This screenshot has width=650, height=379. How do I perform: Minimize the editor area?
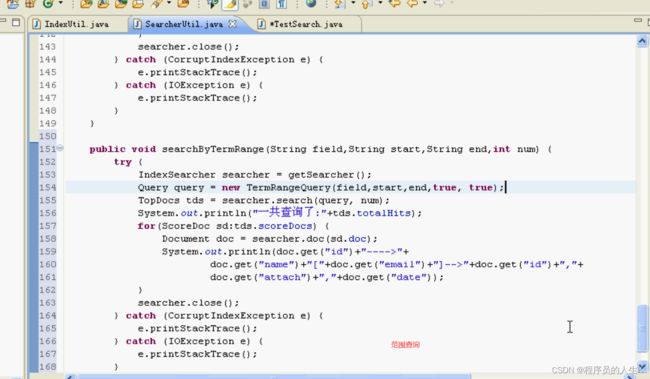pos(638,20)
